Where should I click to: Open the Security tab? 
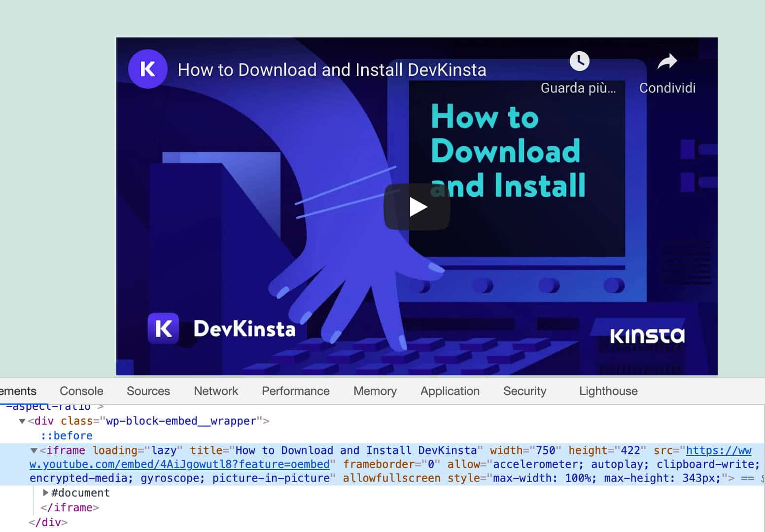[524, 391]
